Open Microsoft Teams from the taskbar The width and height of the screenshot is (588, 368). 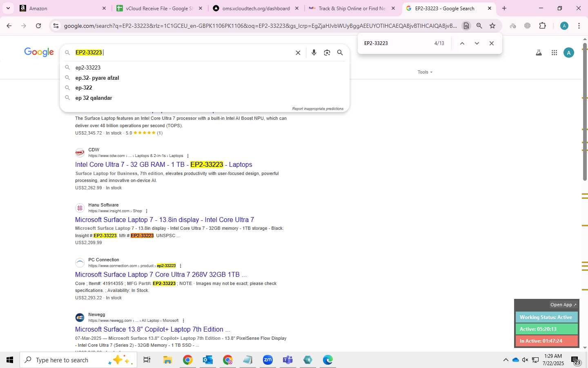[287, 360]
